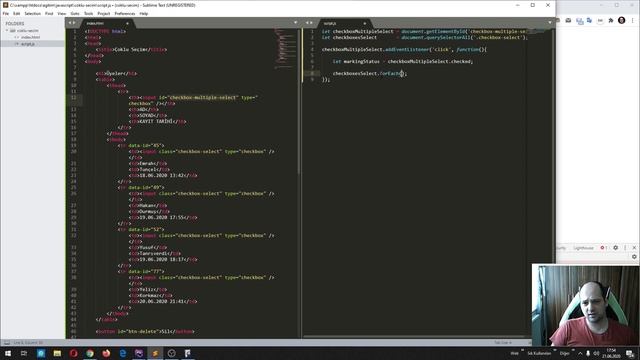Open Microsoft Edge from the taskbar
640x360 pixels.
click(x=122, y=353)
